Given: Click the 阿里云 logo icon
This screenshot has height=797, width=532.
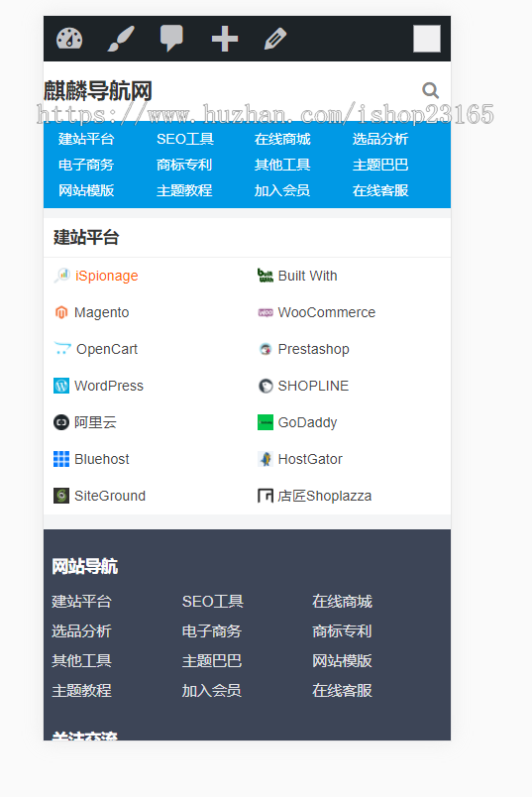Looking at the screenshot, I should 61,422.
